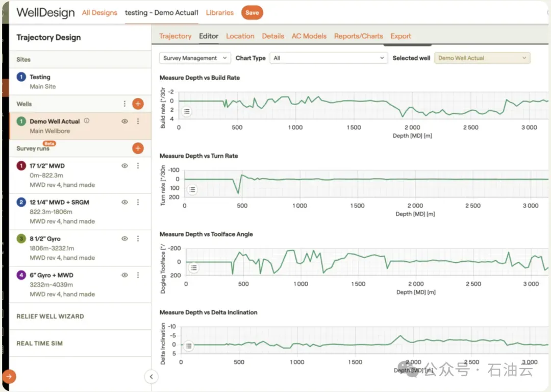Toggle visibility of Demo Well Actual

tap(124, 121)
